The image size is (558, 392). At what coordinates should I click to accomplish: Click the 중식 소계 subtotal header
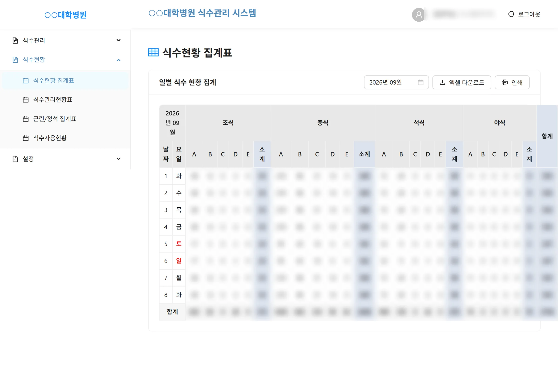(x=364, y=154)
